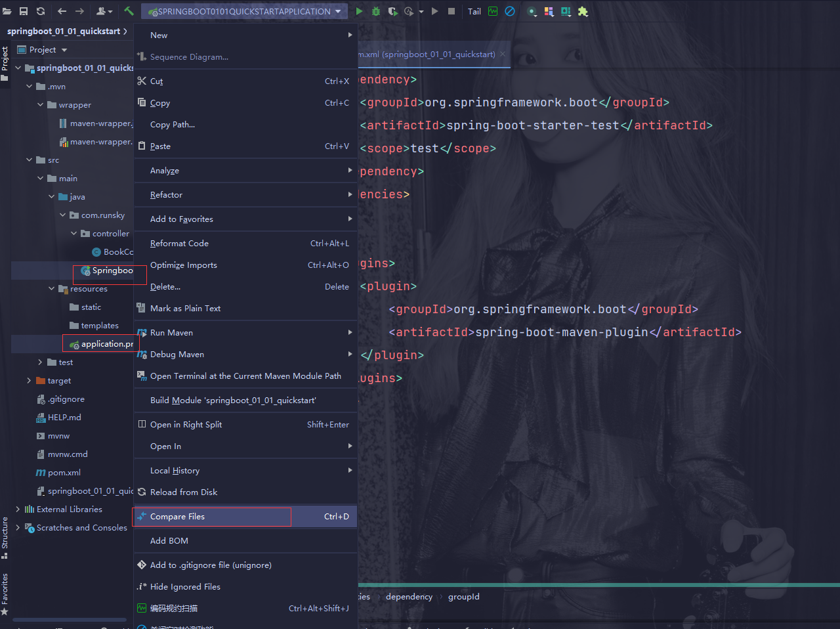Click the Open folder toolbar icon
The width and height of the screenshot is (840, 629).
7,11
